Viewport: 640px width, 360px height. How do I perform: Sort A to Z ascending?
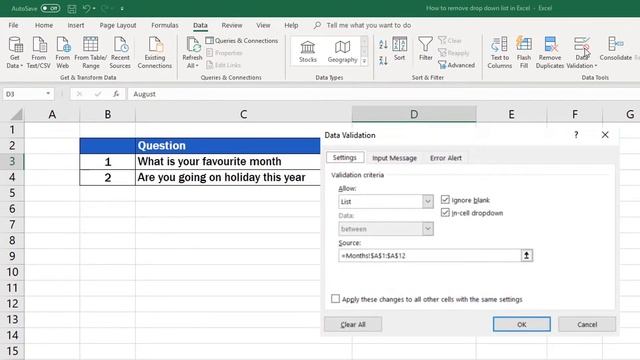(383, 44)
